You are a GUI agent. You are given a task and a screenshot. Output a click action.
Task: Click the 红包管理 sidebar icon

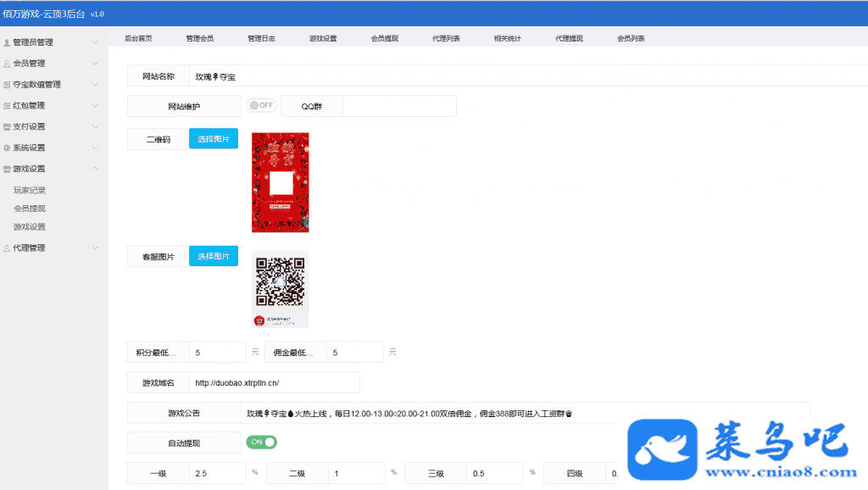tap(7, 106)
